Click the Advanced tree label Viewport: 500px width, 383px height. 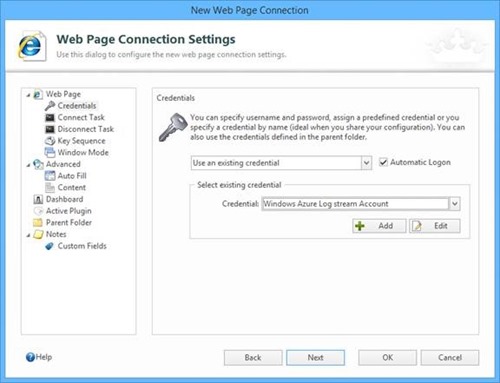(63, 164)
